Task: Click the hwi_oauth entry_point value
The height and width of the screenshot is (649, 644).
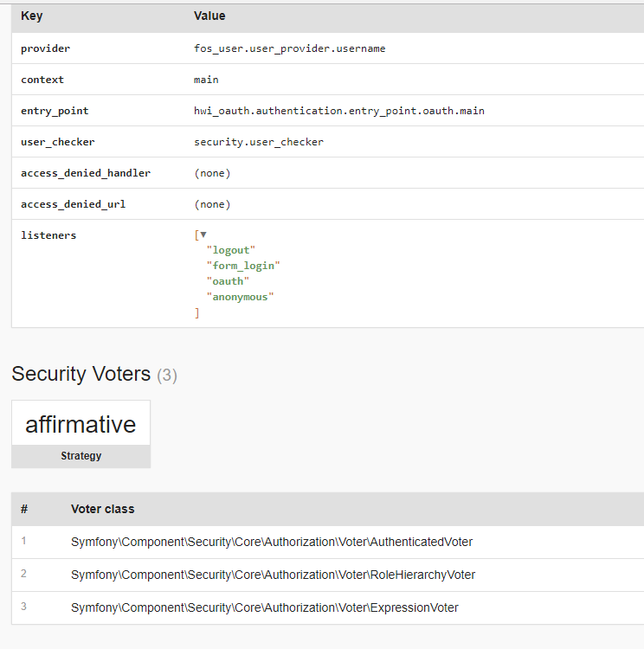Action: [339, 111]
